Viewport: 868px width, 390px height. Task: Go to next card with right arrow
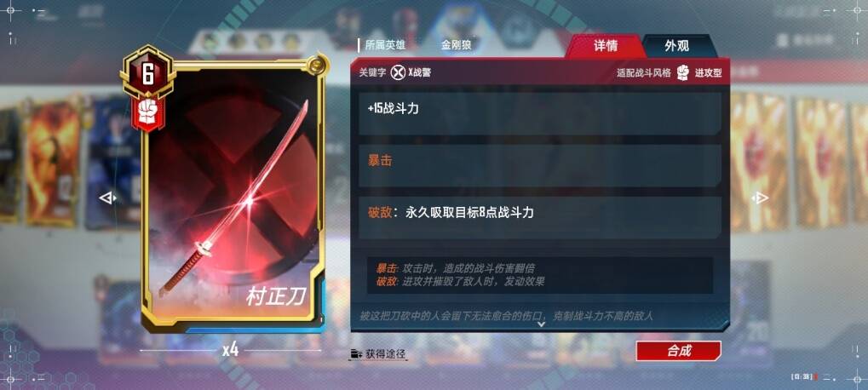761,198
